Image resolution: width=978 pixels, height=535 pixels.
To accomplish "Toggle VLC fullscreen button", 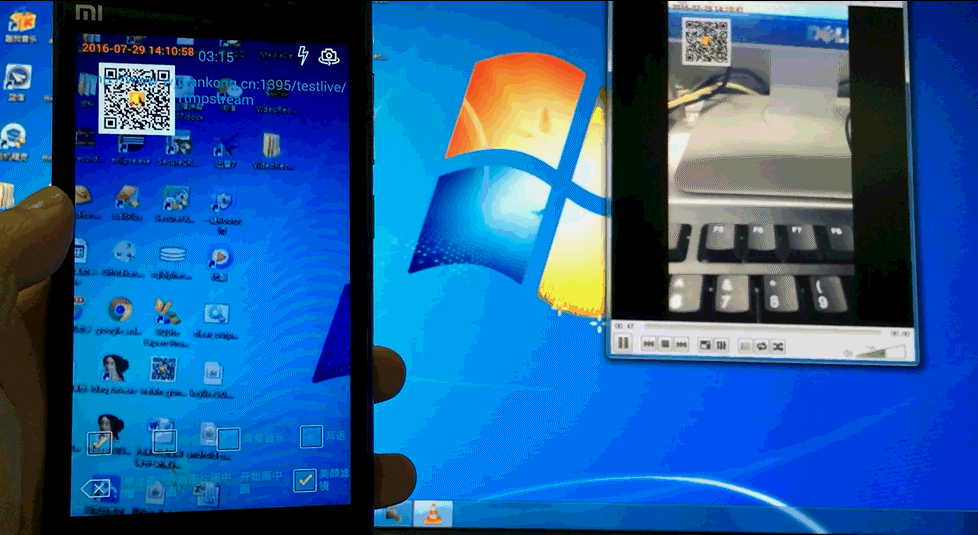I will [x=705, y=345].
